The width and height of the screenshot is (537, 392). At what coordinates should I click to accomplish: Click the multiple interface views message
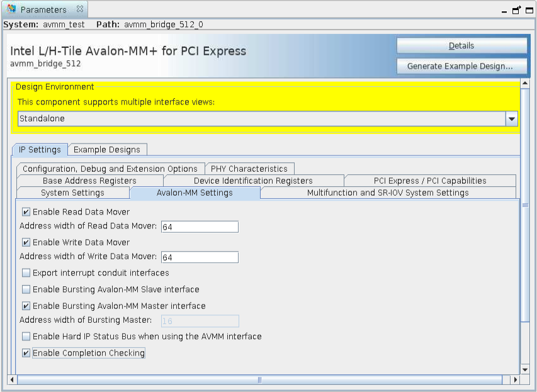(116, 102)
